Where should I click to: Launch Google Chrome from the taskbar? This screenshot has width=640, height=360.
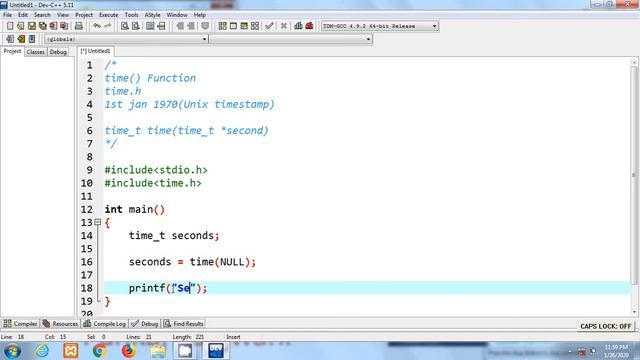(99, 351)
